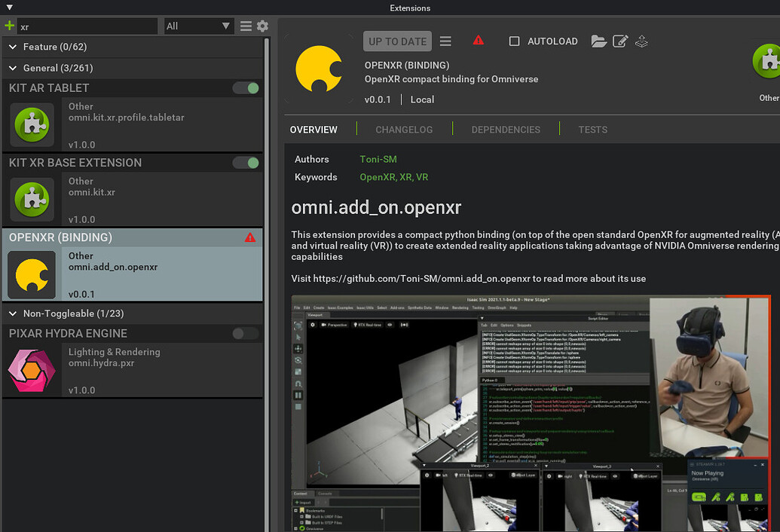Click the UP TO DATE button
Screen dimensions: 780x532
tap(397, 41)
